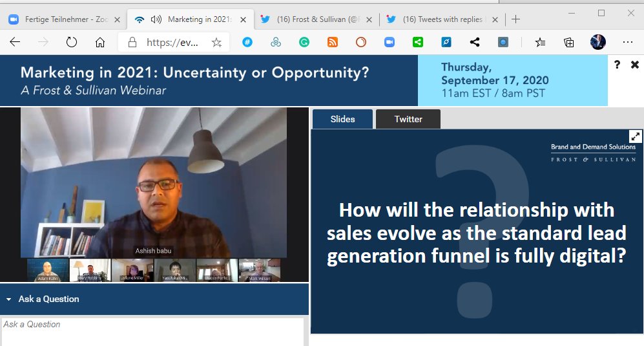Open the browser profile avatar

[x=598, y=42]
